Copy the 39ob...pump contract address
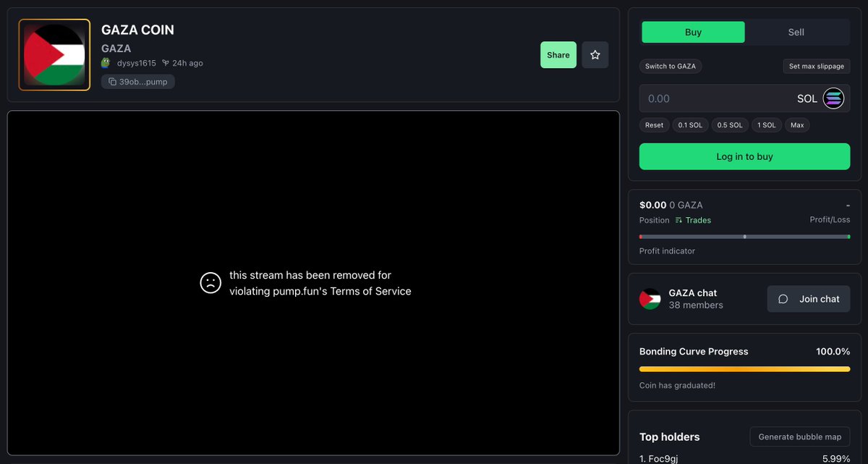Image resolution: width=868 pixels, height=464 pixels. pos(138,82)
